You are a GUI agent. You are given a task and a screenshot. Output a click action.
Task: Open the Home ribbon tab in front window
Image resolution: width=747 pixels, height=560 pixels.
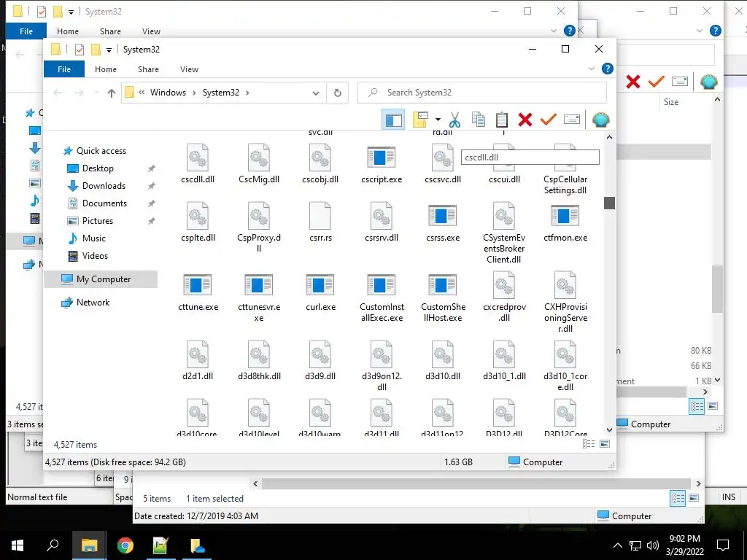click(105, 69)
